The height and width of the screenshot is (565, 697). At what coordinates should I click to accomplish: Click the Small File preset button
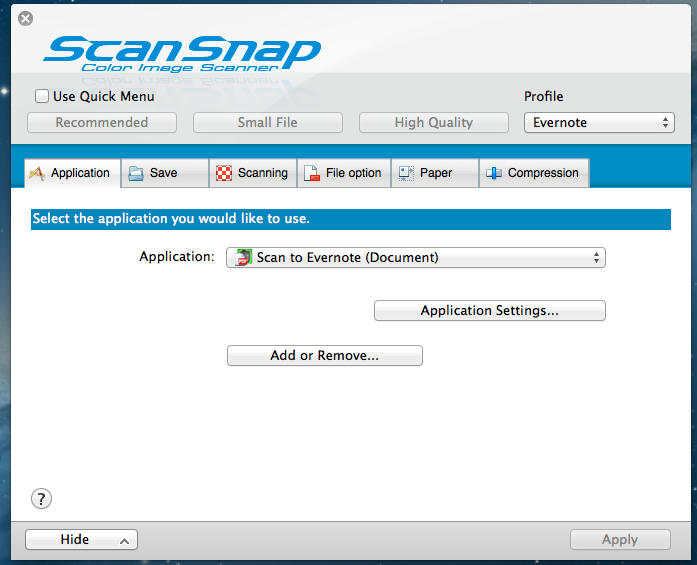pyautogui.click(x=268, y=123)
